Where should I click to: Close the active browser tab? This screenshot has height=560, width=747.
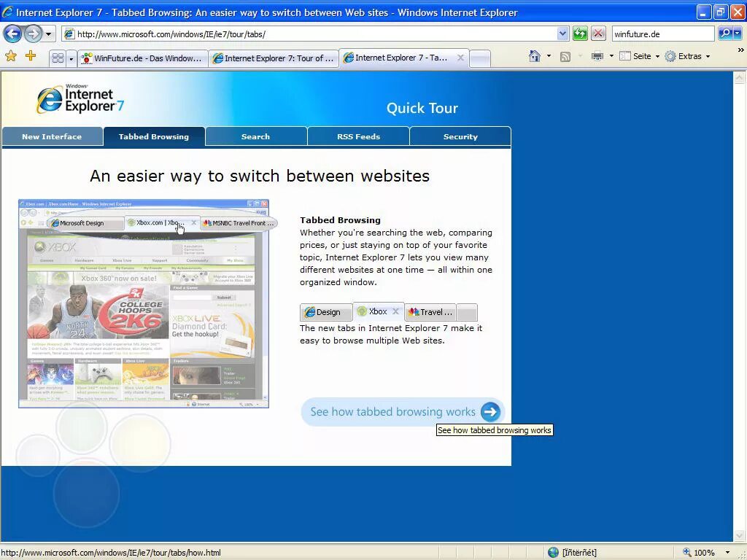tap(460, 58)
